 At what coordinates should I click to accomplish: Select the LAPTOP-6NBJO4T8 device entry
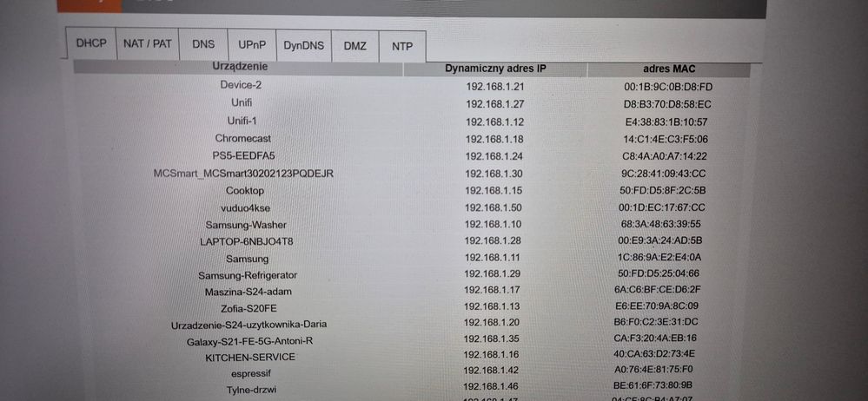(x=247, y=241)
